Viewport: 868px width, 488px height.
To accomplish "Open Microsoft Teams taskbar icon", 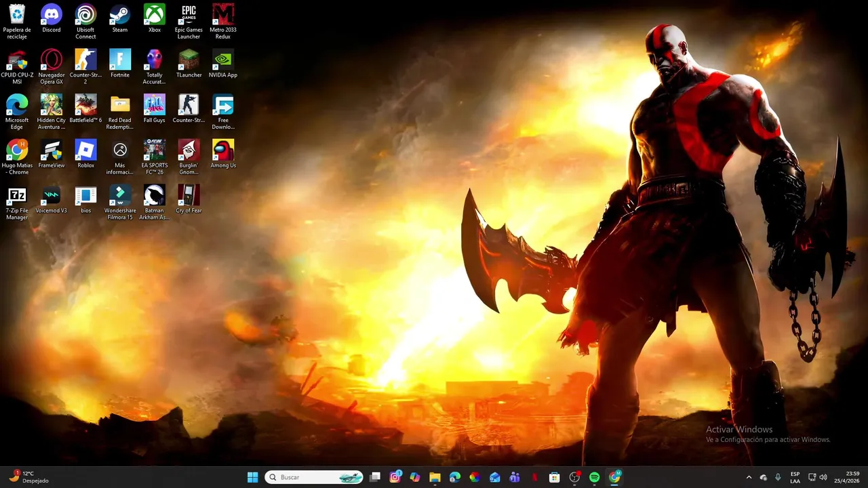I will (x=515, y=477).
